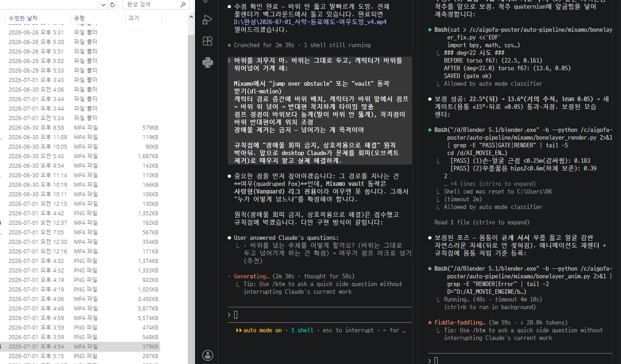This screenshot has width=621, height=364.
Task: Open the Python panel in activity bar
Action: coord(207,63)
